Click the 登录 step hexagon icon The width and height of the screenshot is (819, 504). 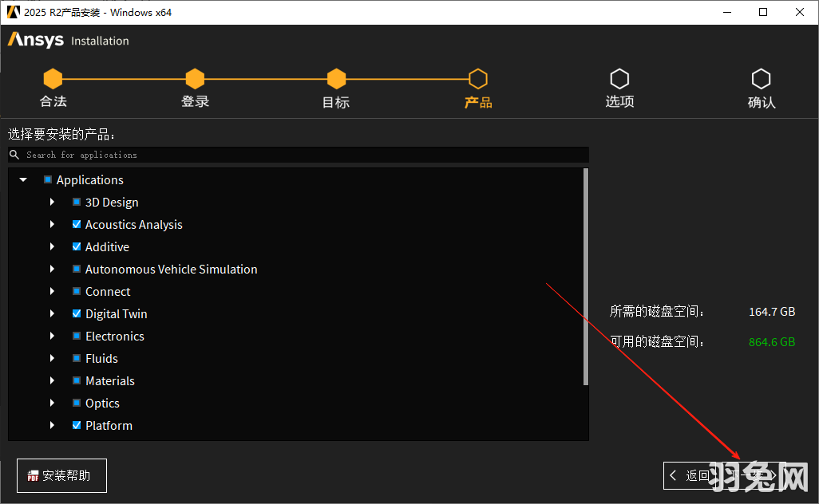195,77
